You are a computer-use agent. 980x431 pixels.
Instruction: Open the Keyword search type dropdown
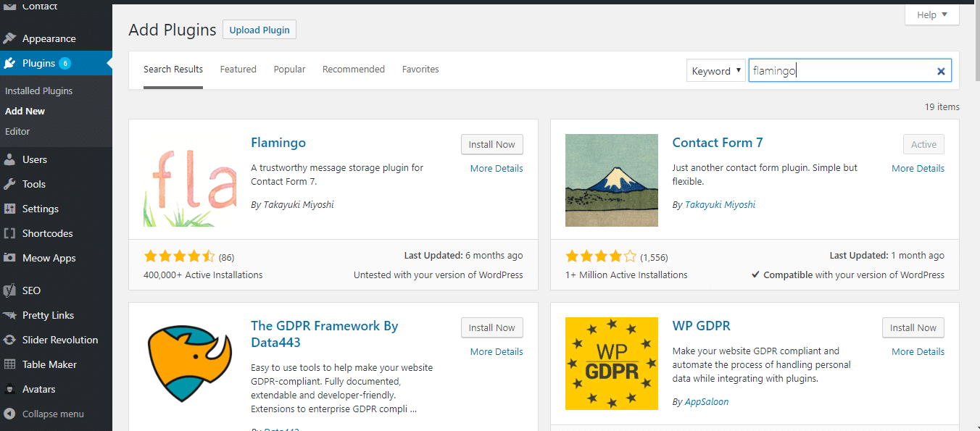click(x=716, y=70)
